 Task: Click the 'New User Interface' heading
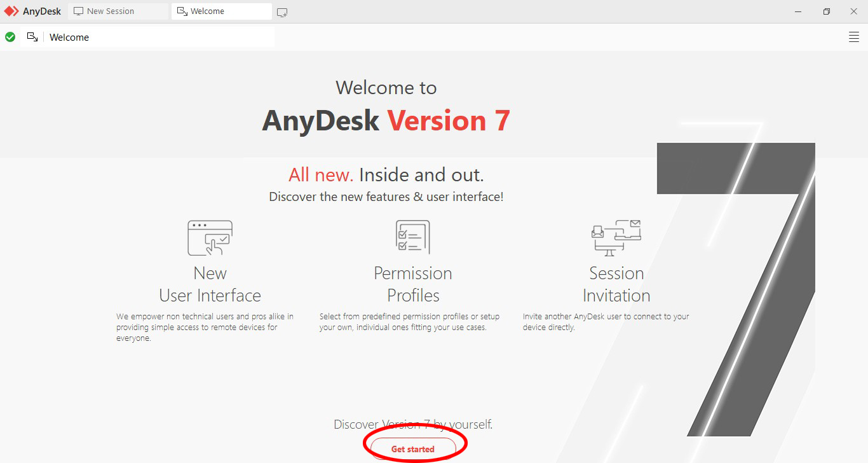point(210,284)
